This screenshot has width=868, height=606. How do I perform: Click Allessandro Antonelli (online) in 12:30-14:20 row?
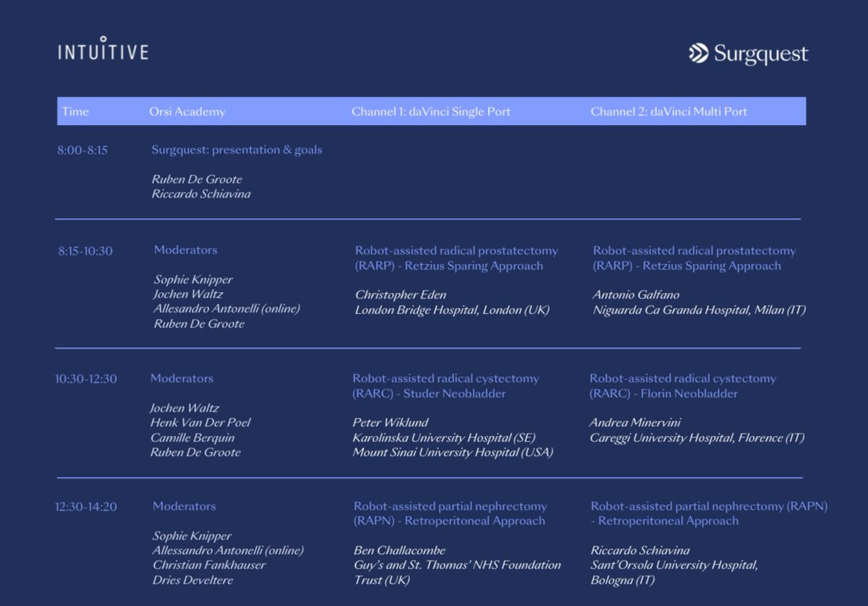tap(228, 550)
